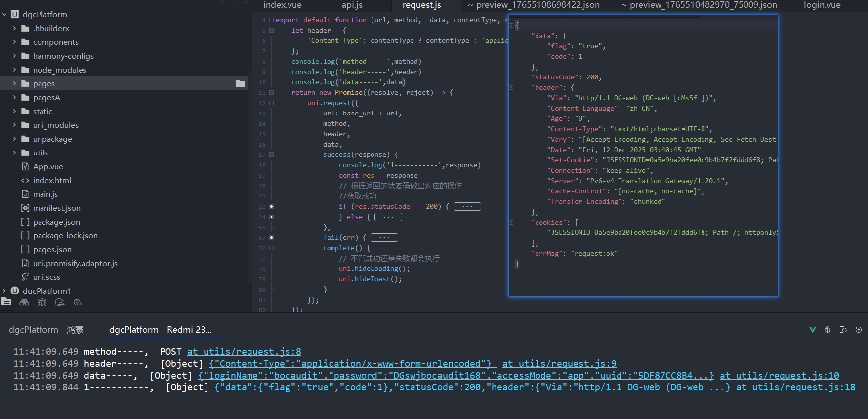Viewport: 868px width, 419px height.
Task: Open the bug debug icon in sidebar toolbar
Action: coord(42,302)
